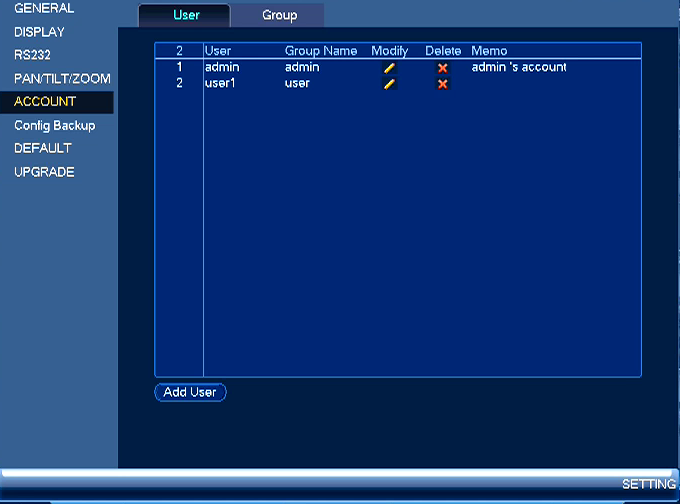Select the ACCOUNT menu item
Image resolution: width=680 pixels, height=504 pixels.
point(57,102)
